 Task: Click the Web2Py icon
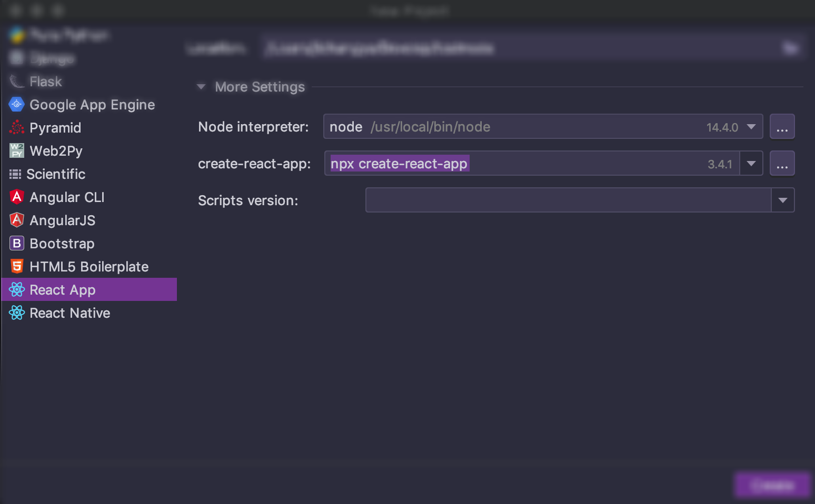tap(17, 151)
